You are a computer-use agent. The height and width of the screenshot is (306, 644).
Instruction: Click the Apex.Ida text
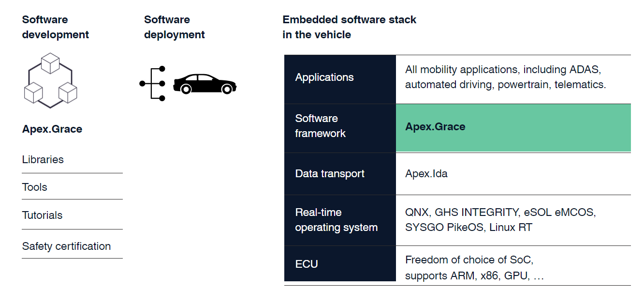point(426,174)
